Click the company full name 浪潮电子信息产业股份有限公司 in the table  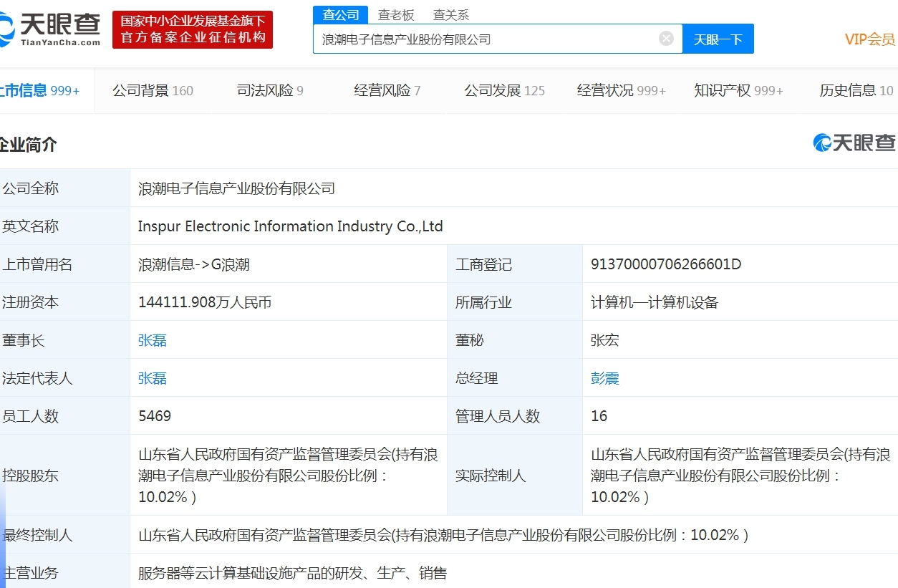pos(236,188)
